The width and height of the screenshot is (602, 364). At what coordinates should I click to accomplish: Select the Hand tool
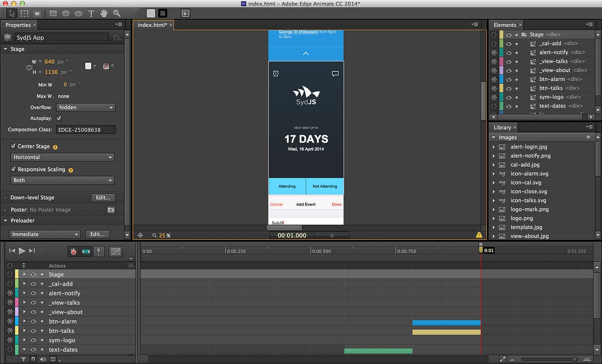point(104,14)
